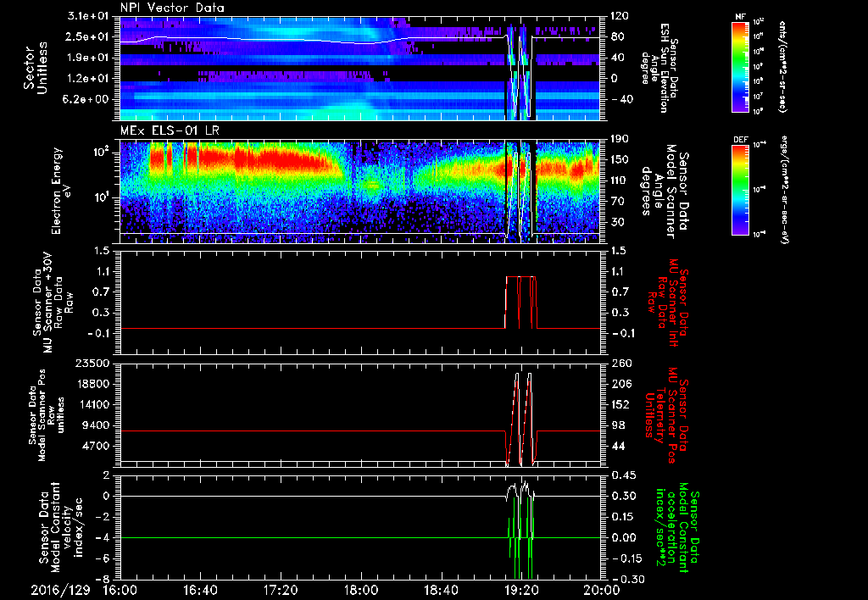The image size is (868, 600).
Task: Click the '150' scanner angle tick value
Action: pos(620,160)
